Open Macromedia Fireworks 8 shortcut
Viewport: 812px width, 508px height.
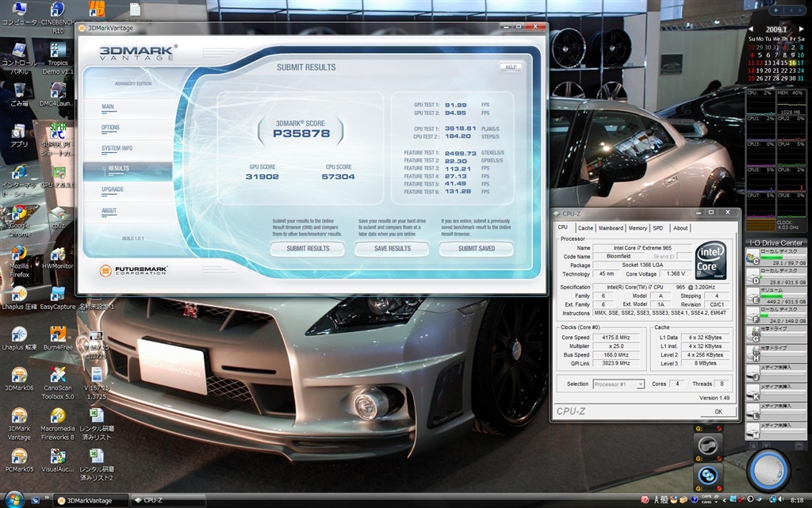coord(58,417)
